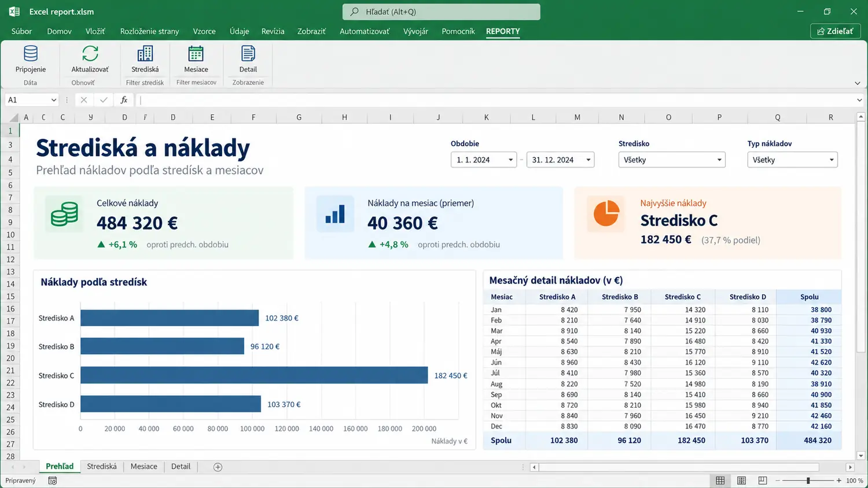Click the macro recording icon in the status bar
The height and width of the screenshot is (488, 868).
pyautogui.click(x=53, y=480)
